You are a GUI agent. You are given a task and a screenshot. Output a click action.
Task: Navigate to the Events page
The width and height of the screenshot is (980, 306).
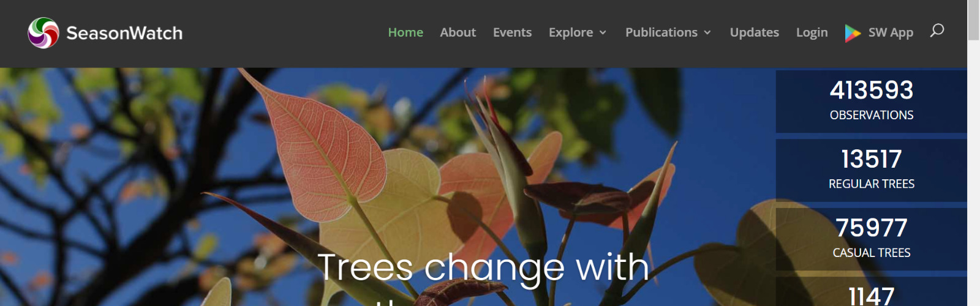click(512, 32)
